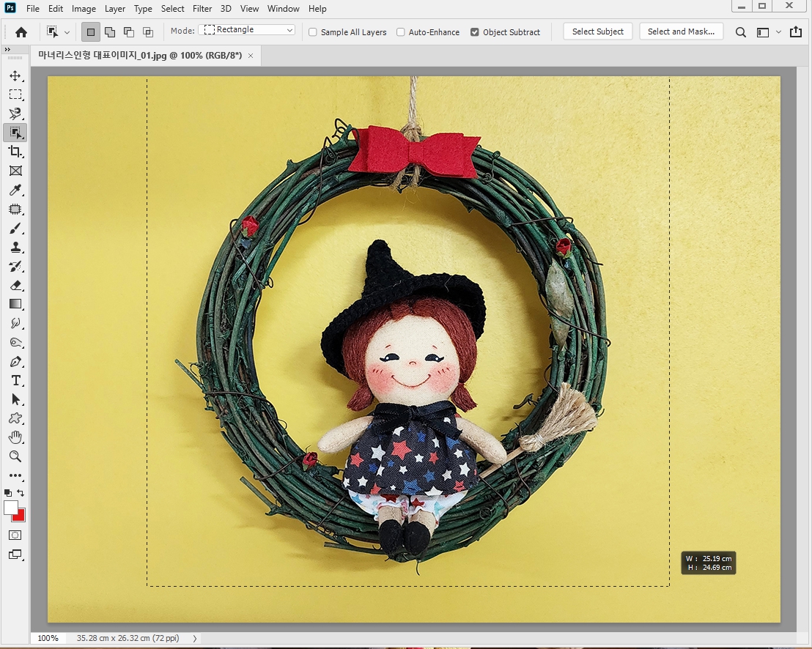812x649 pixels.
Task: Open the Mode Rectangle dropdown
Action: point(247,30)
